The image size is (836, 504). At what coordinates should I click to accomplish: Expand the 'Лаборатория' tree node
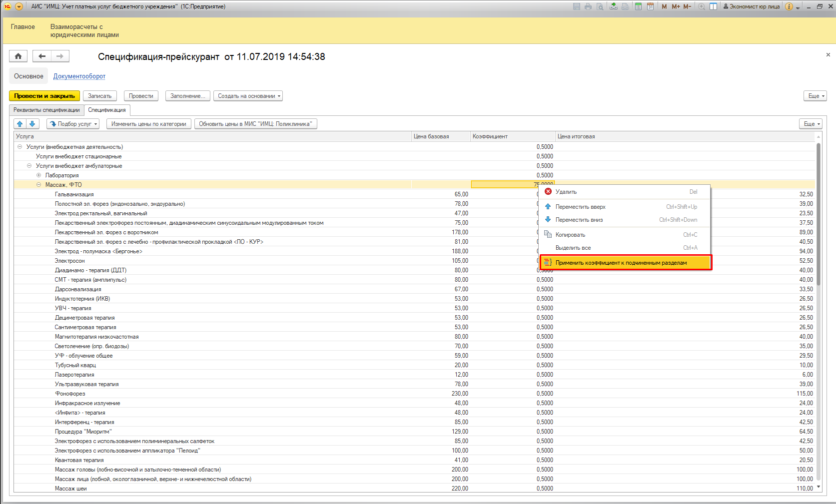[39, 175]
